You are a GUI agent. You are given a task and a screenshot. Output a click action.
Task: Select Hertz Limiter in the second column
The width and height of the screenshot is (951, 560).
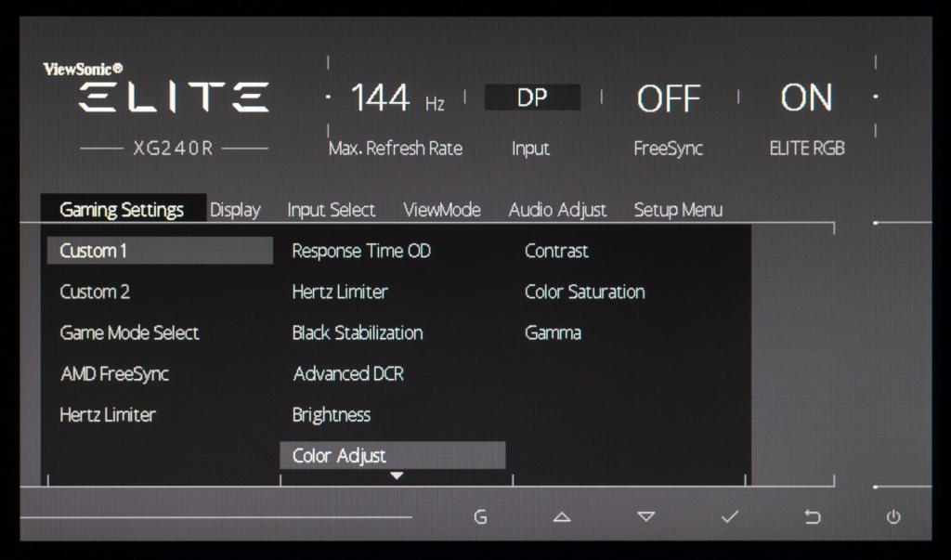coord(340,292)
